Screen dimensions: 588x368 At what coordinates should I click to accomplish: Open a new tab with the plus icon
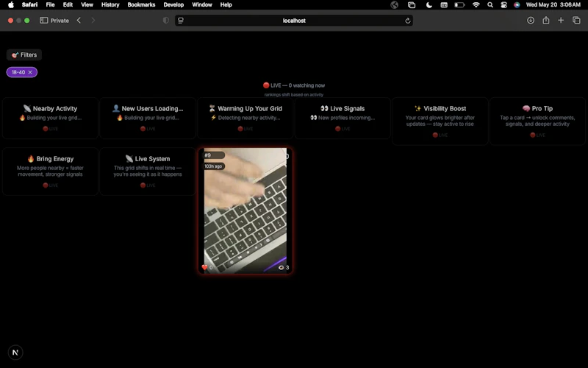561,21
